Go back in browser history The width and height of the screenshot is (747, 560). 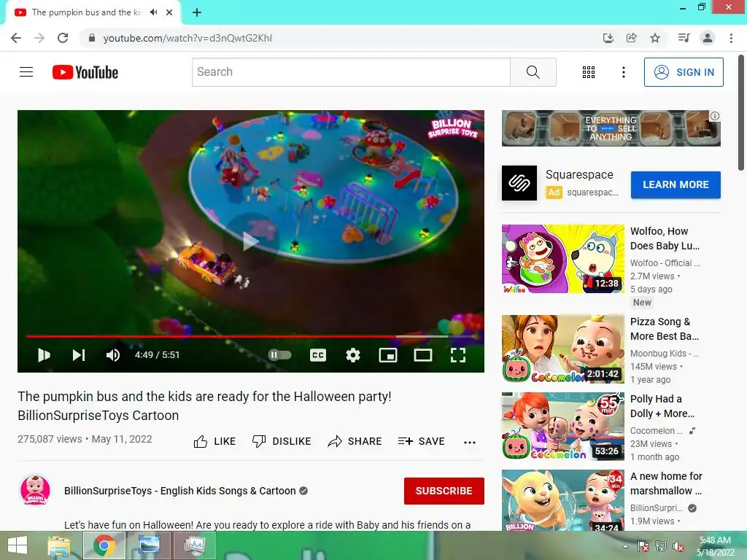click(16, 38)
